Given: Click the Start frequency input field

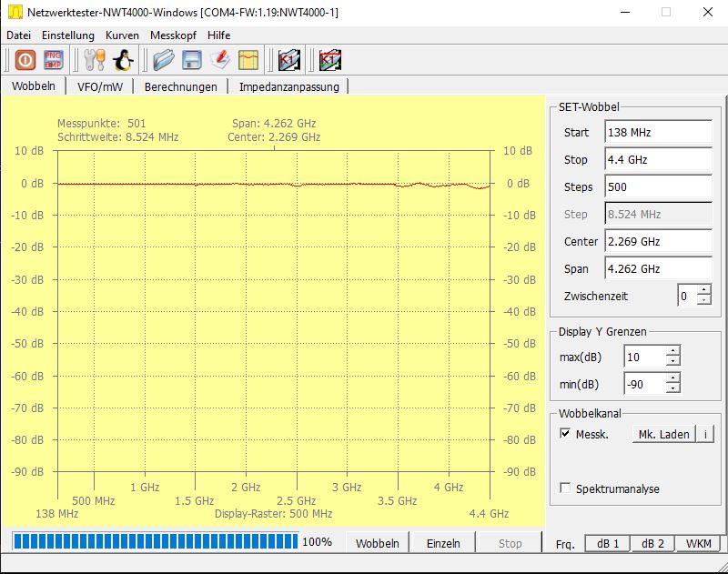Looking at the screenshot, I should point(658,132).
